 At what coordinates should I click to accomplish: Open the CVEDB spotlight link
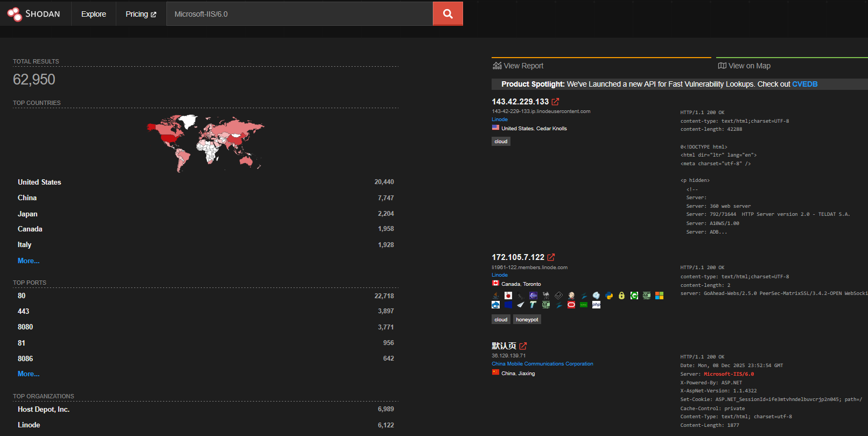click(804, 84)
